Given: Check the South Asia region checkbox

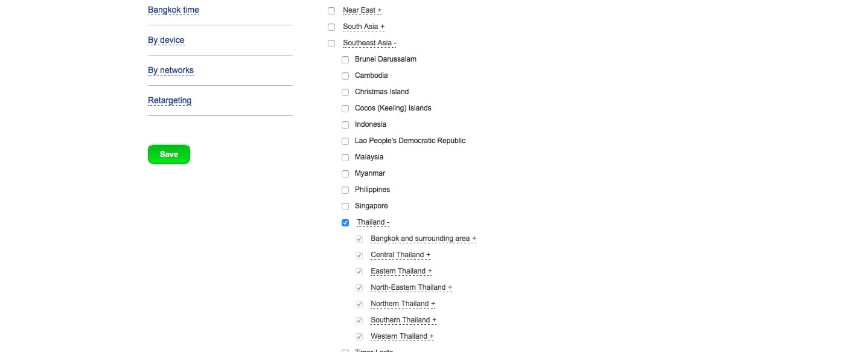Looking at the screenshot, I should point(331,27).
